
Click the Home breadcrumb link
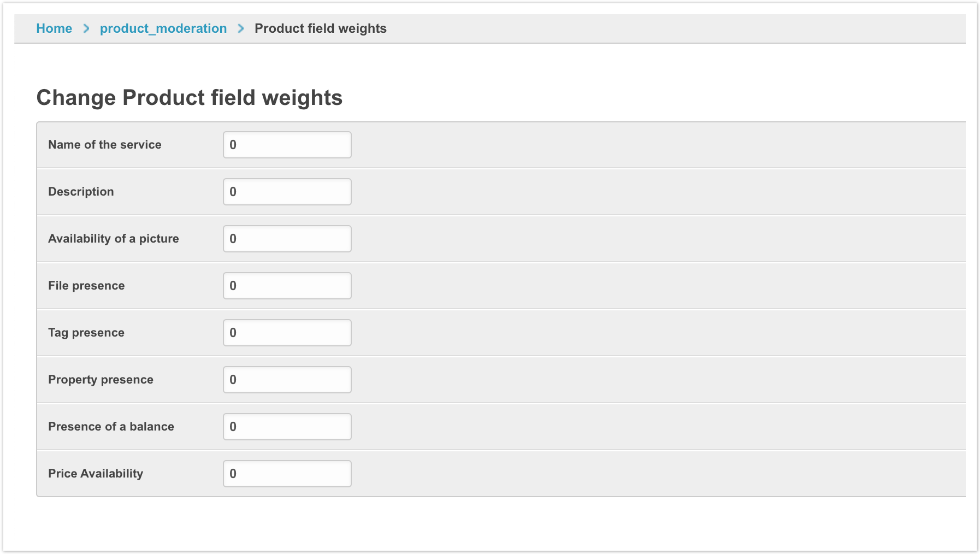tap(54, 28)
